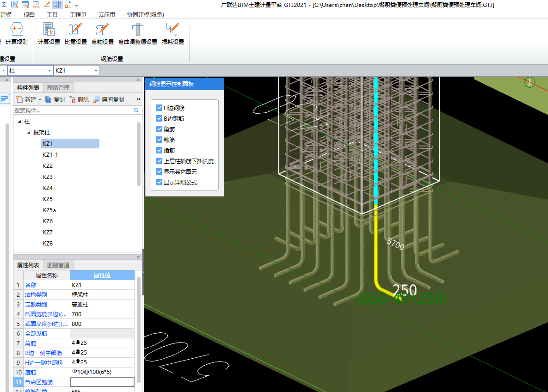Click the 删除 delete component icon

[x=72, y=99]
